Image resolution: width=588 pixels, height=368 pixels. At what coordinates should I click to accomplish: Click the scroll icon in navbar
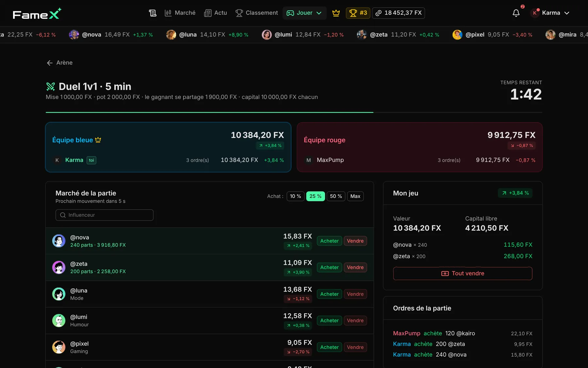[153, 13]
